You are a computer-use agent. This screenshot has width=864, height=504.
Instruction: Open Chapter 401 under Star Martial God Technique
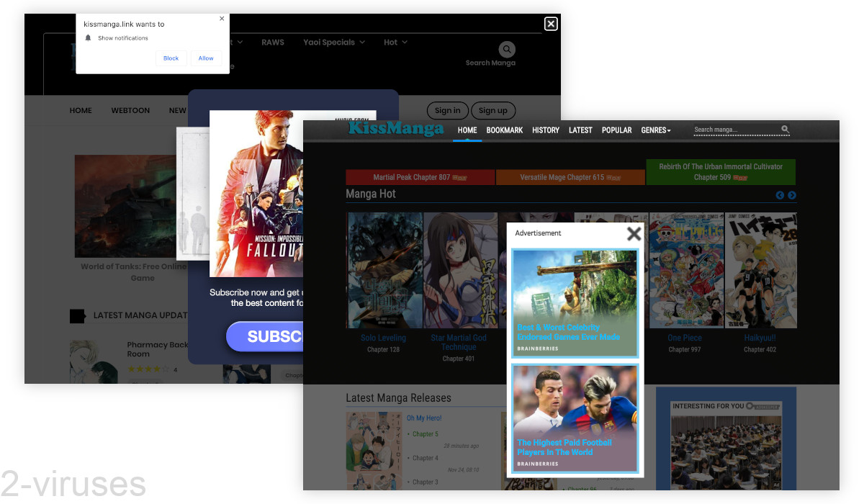pos(459,359)
